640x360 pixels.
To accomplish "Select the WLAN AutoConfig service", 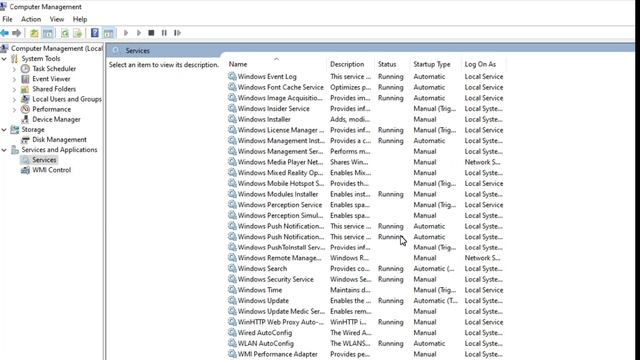I will pyautogui.click(x=265, y=343).
